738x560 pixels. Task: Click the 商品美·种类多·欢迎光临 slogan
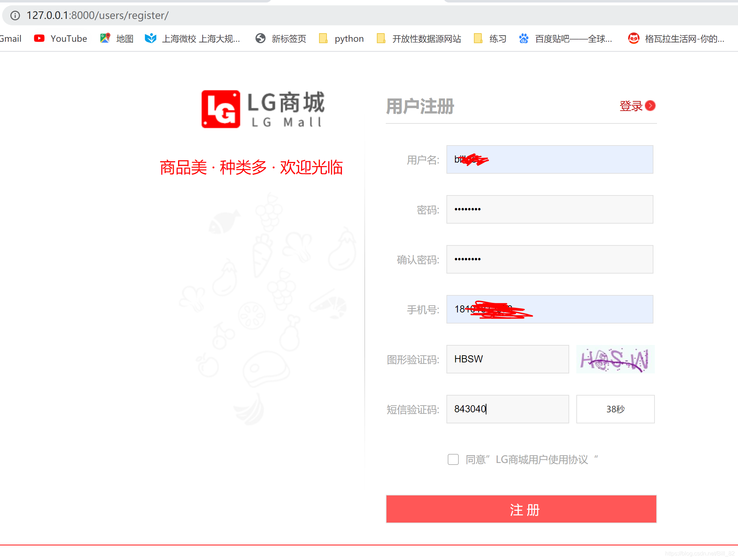click(x=251, y=167)
